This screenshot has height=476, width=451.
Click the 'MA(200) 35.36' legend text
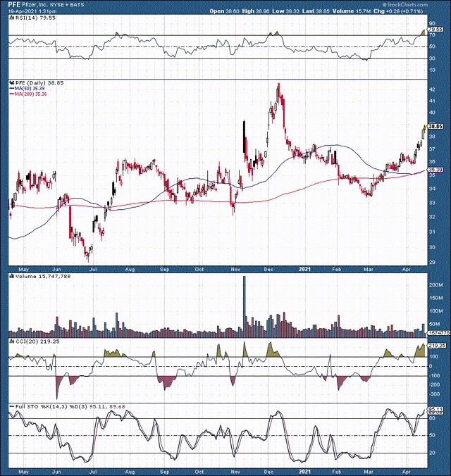[x=30, y=94]
